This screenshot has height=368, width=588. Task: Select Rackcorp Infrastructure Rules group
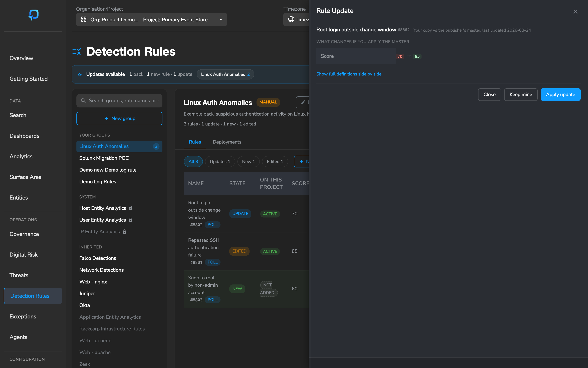(x=119, y=329)
